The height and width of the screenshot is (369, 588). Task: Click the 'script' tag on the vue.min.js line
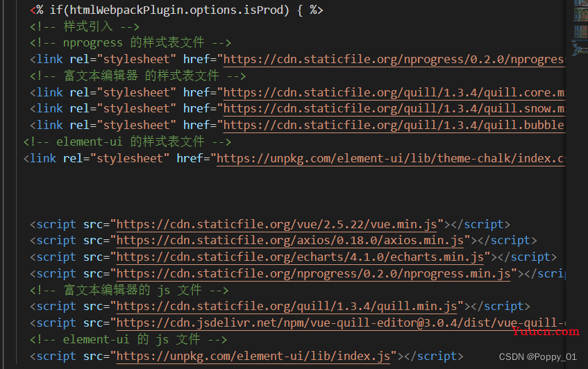[56, 225]
